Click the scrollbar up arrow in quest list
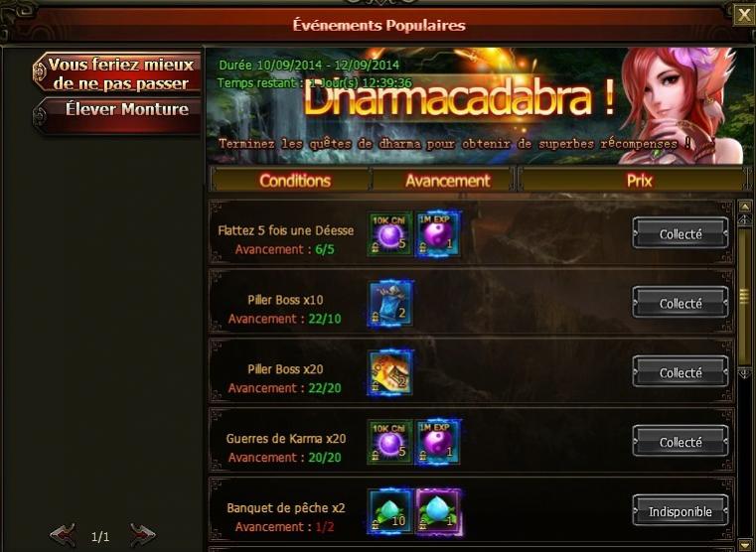The width and height of the screenshot is (756, 552). tap(744, 207)
